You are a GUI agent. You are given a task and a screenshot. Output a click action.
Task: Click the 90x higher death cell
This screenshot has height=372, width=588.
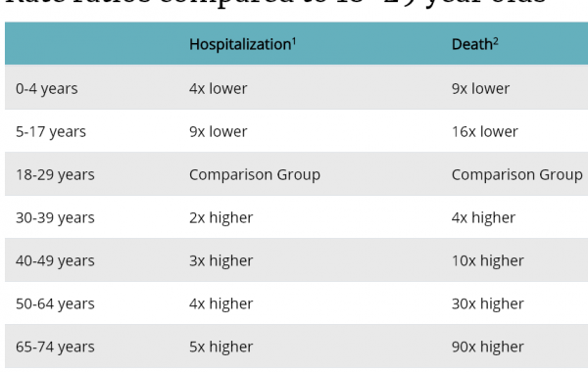(488, 347)
